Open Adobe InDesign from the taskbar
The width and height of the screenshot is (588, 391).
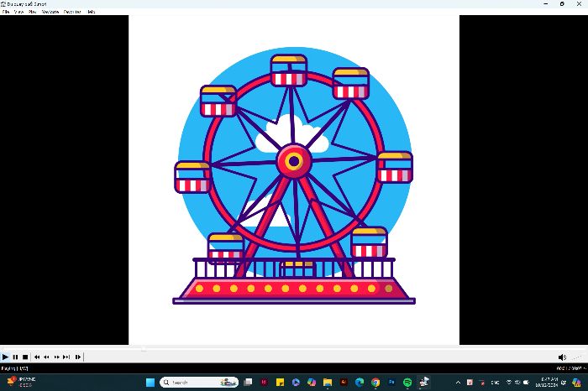coord(265,383)
